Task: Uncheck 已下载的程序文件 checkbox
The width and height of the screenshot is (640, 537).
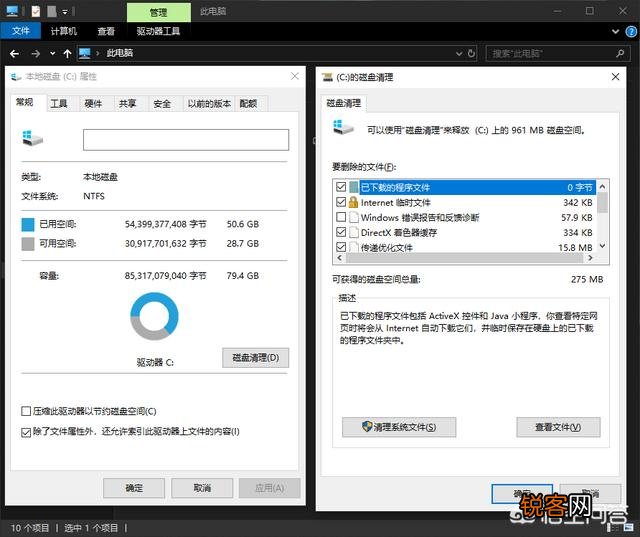Action: 341,187
